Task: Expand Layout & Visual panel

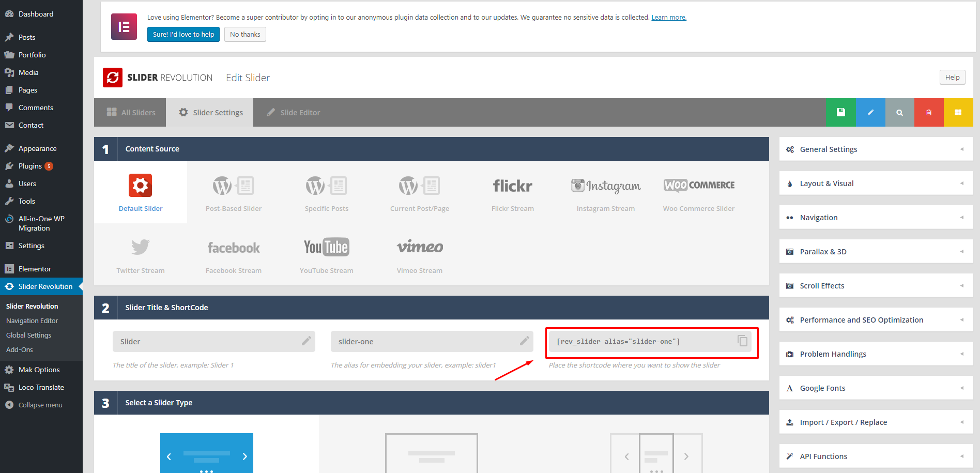Action: (x=876, y=183)
